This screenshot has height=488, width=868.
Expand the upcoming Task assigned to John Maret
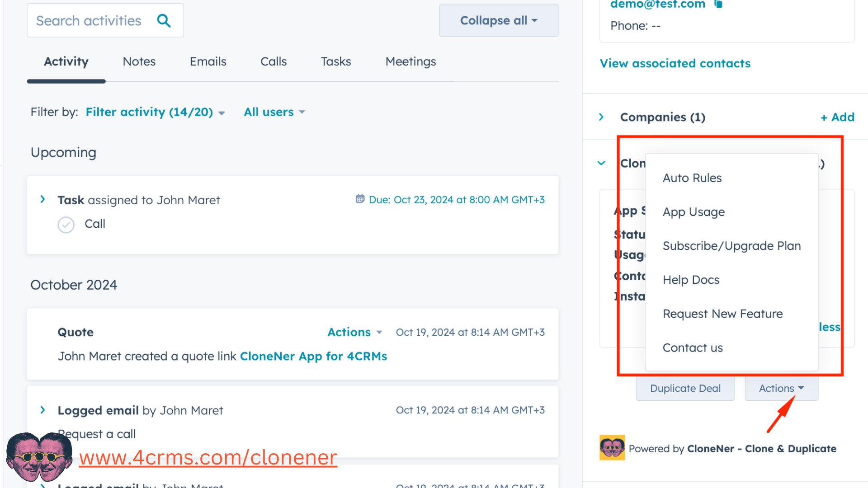42,199
